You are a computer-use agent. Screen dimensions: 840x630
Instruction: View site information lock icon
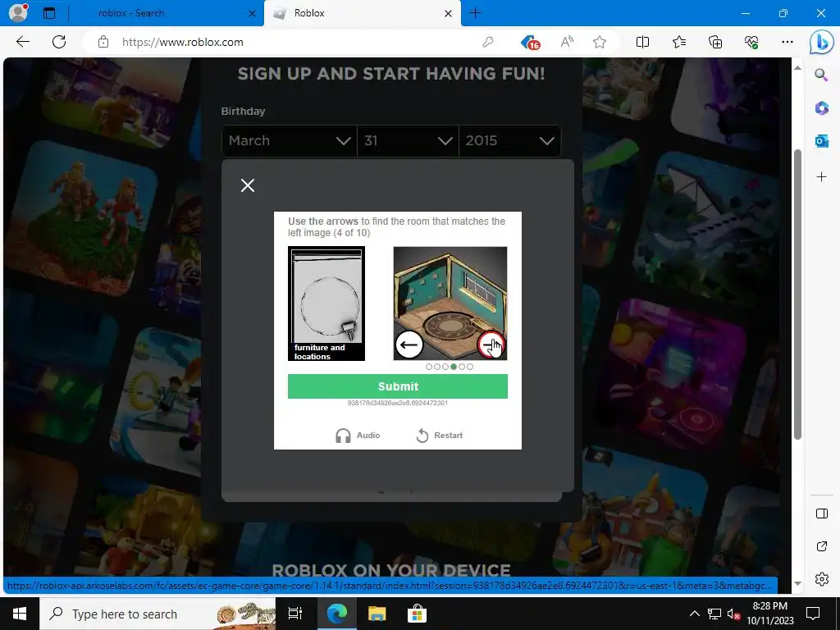pos(103,43)
